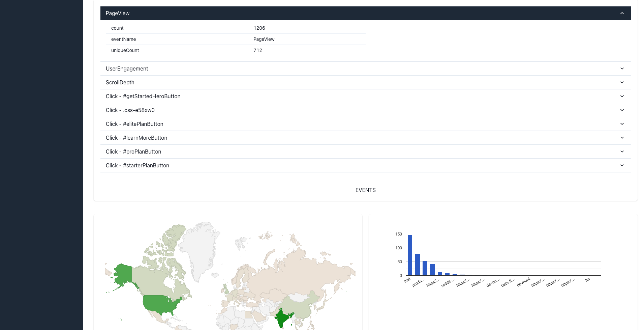The image size is (644, 330).
Task: Click the tallest bar for trial
Action: [x=410, y=255]
